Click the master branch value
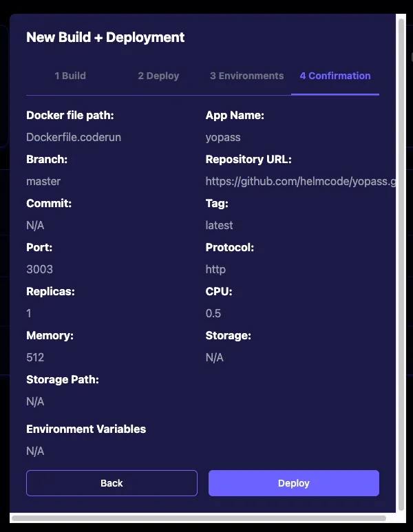This screenshot has width=413, height=532. 43,181
